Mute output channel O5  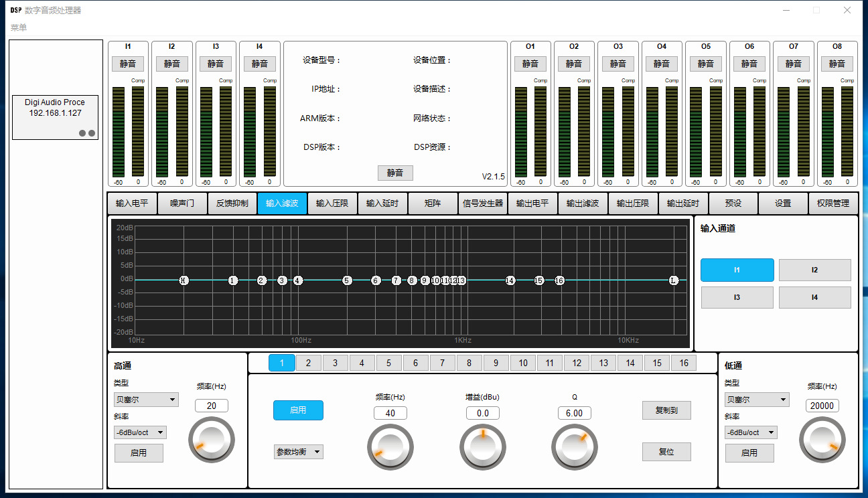(x=706, y=64)
